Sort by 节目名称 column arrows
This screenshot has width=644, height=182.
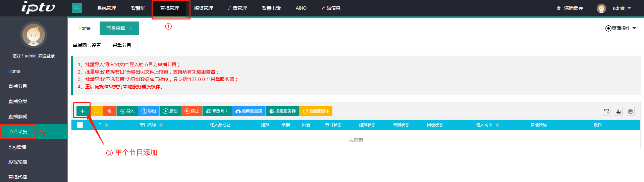pos(161,125)
